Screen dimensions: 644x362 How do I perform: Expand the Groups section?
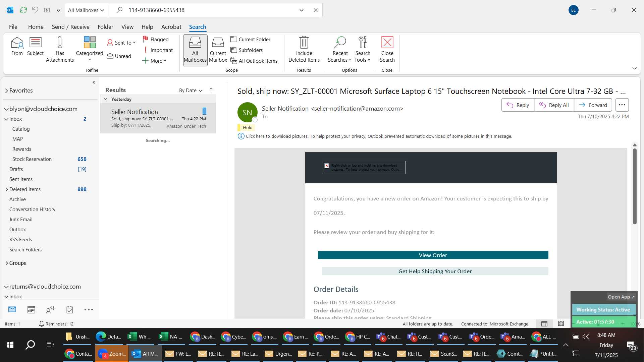coord(7,263)
